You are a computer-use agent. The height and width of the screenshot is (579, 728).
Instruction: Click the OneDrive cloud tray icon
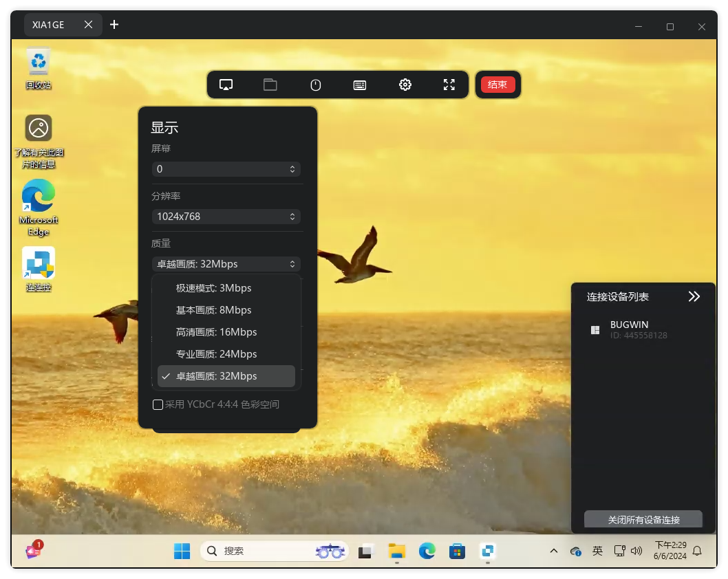pos(576,551)
